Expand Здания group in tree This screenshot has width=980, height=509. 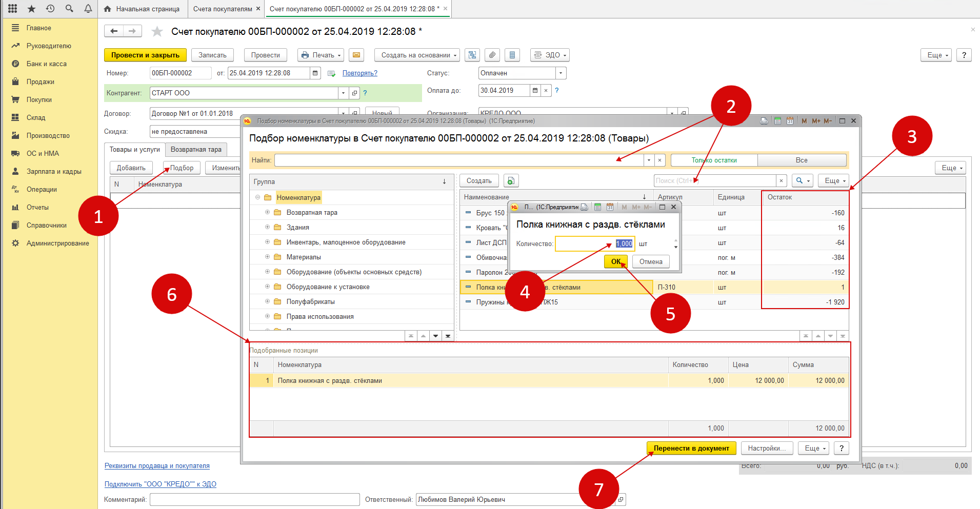pyautogui.click(x=267, y=227)
